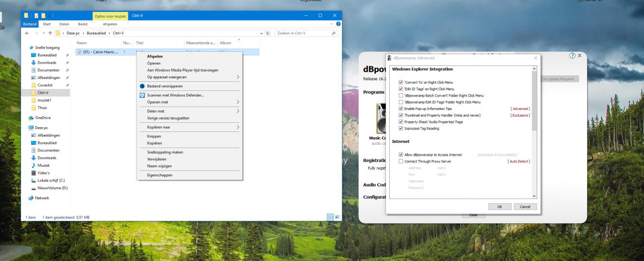Click the red Exclusions link
644x261 pixels.
click(x=520, y=115)
